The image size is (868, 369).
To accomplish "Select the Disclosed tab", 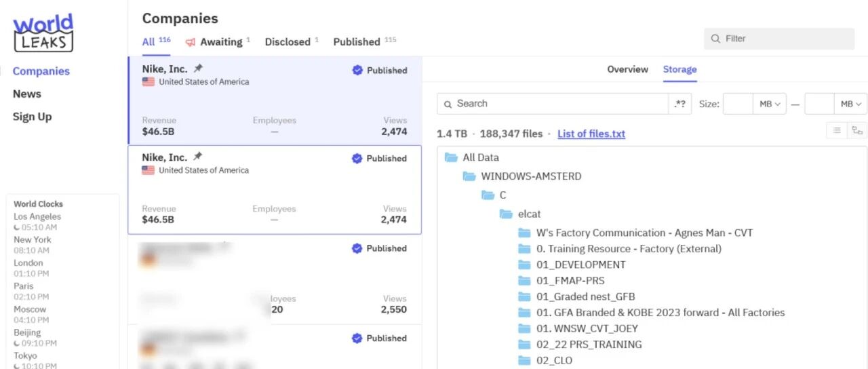I will [292, 42].
